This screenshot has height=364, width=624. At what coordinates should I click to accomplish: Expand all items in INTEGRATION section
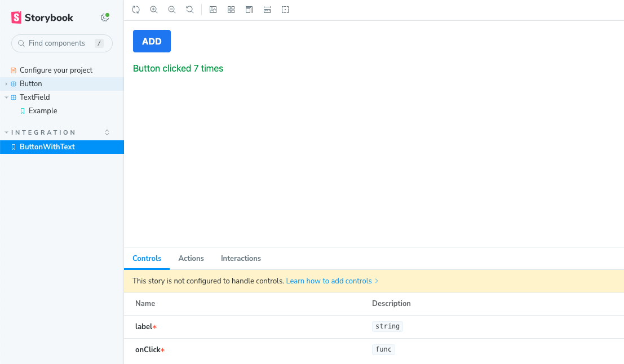click(107, 132)
